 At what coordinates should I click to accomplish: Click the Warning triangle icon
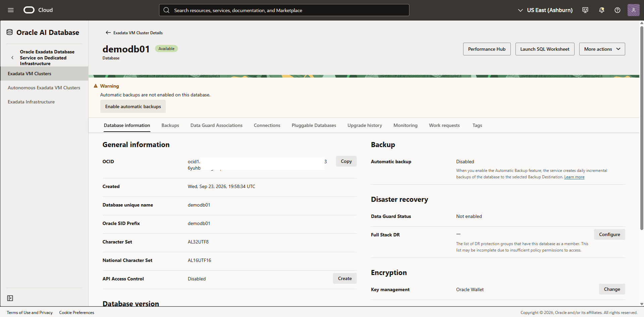click(96, 86)
